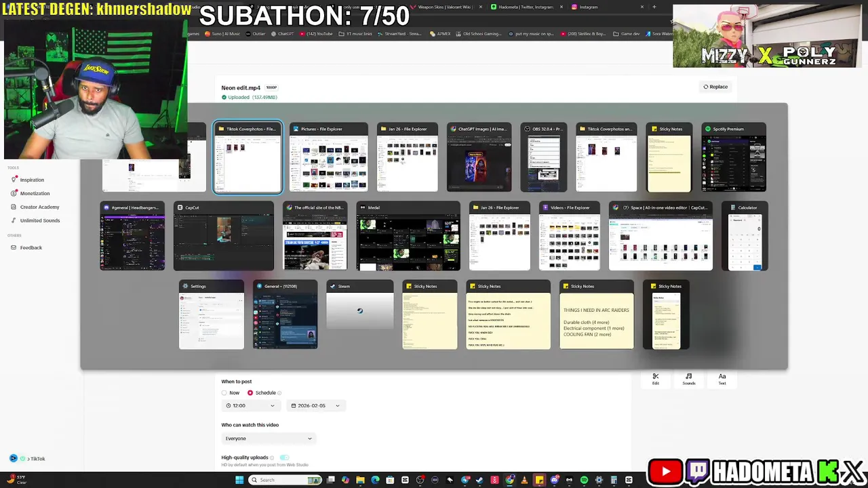Open the 2026-02-05 date picker
868x488 pixels.
coord(315,405)
